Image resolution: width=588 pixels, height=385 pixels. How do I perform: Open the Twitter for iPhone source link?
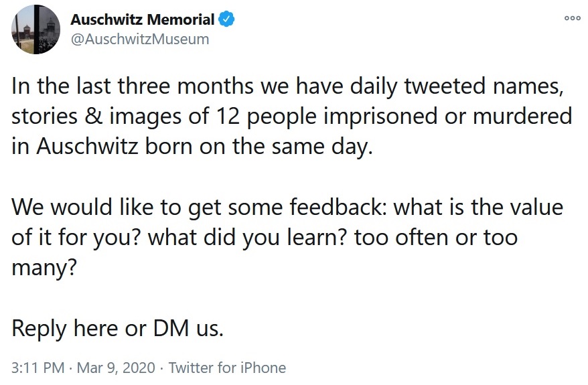coord(227,368)
